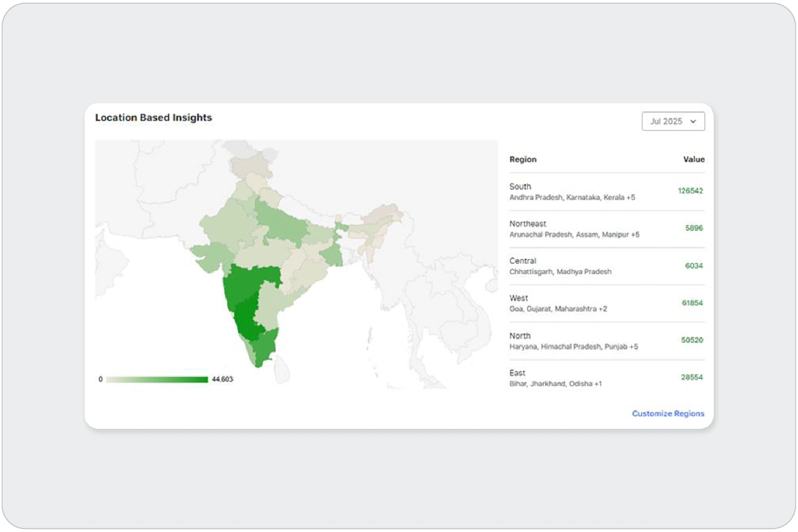The height and width of the screenshot is (532, 798).
Task: Click the South value 126542
Action: click(x=690, y=191)
